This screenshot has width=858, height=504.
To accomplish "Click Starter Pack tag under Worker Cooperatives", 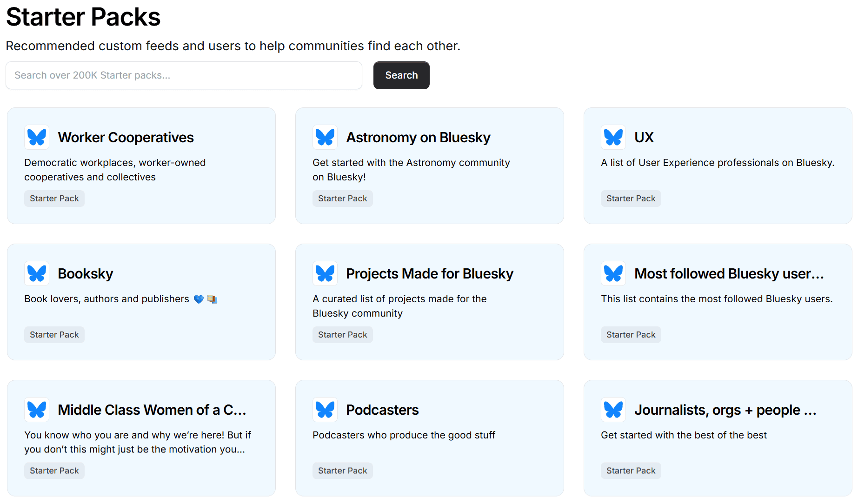I will [x=54, y=199].
